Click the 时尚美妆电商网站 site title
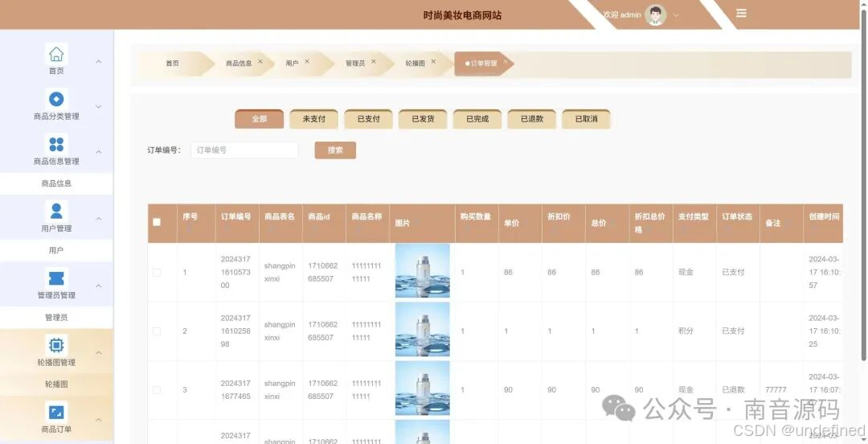The height and width of the screenshot is (444, 868). 462,15
